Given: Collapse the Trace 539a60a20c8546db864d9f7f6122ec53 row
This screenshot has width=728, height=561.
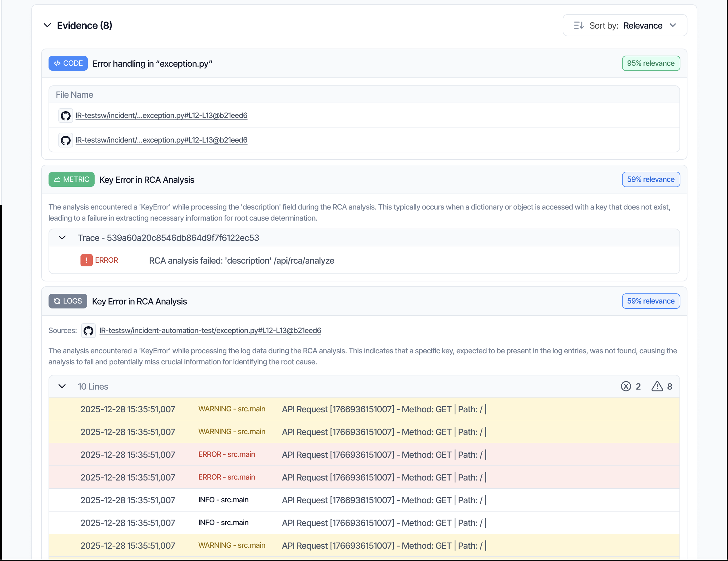Looking at the screenshot, I should coord(62,238).
